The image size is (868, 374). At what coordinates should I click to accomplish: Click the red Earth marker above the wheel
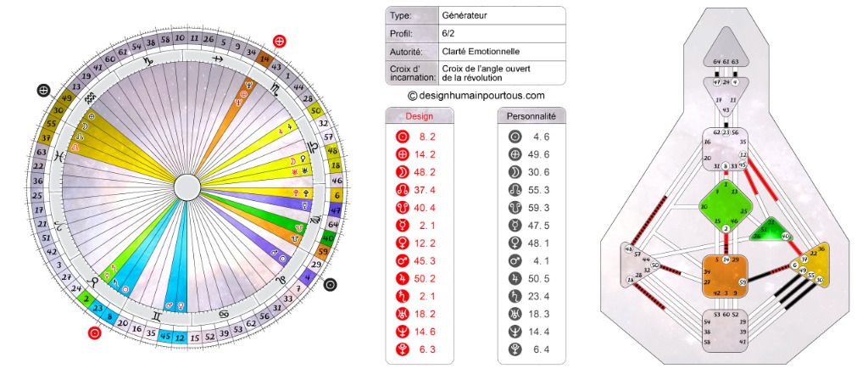(280, 41)
